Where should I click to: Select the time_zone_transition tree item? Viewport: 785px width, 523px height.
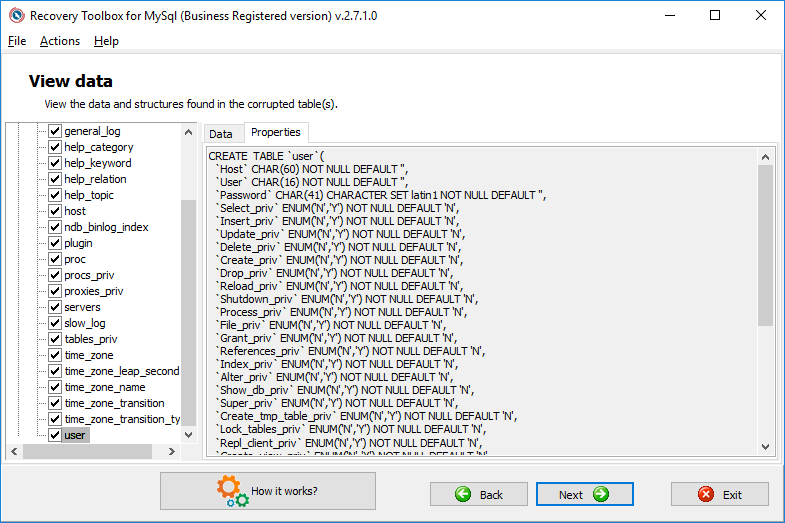pos(114,403)
